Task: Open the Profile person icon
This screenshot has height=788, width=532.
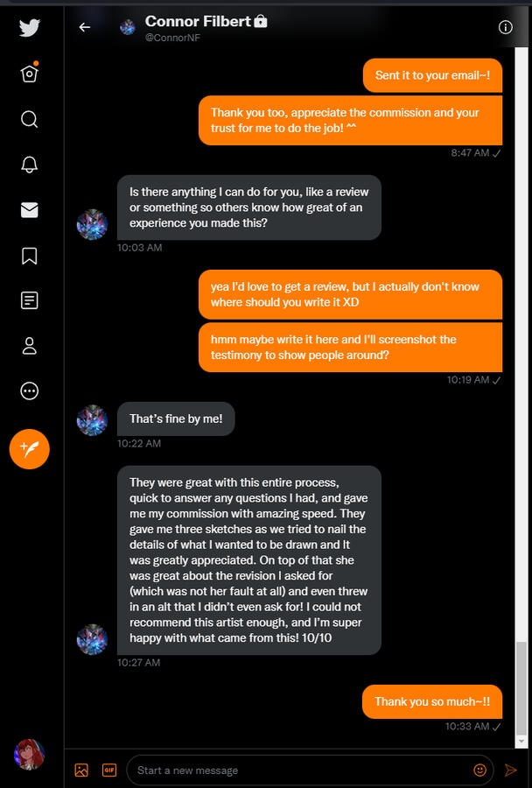Action: click(x=29, y=346)
